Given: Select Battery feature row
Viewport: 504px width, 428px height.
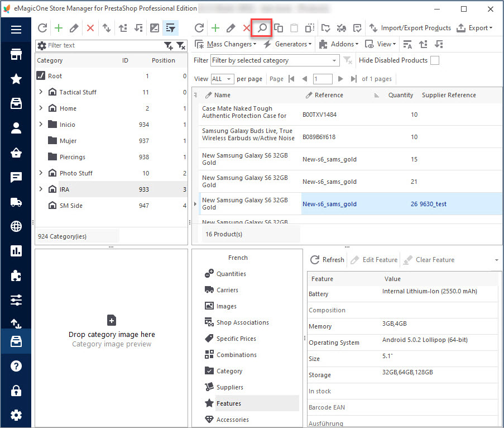Looking at the screenshot, I should (x=403, y=294).
